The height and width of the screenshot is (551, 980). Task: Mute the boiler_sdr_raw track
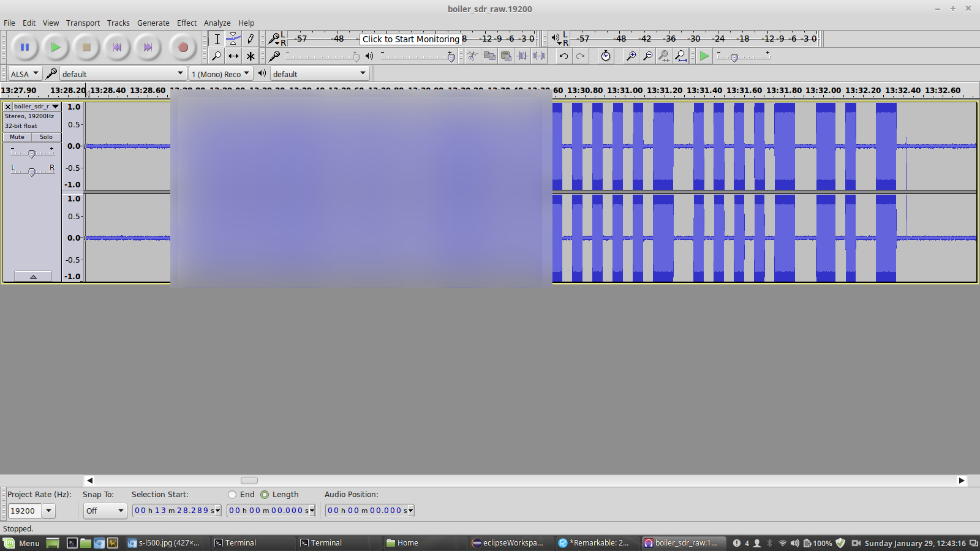(17, 137)
